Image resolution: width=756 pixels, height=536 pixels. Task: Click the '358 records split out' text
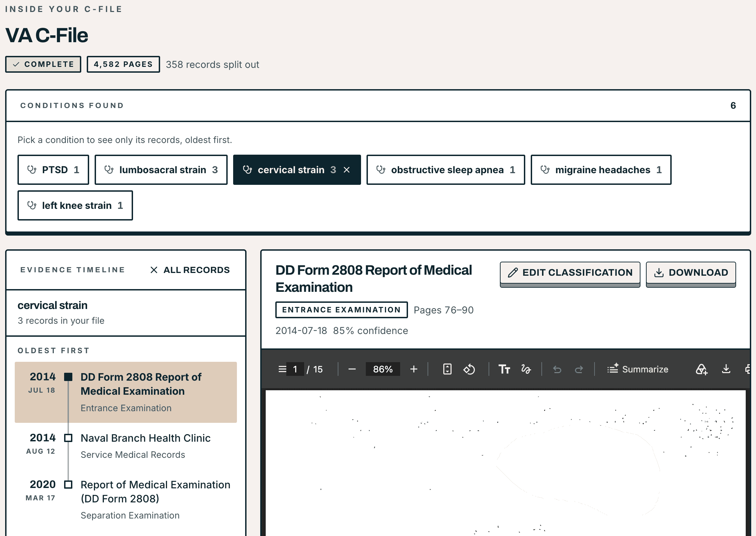(213, 64)
